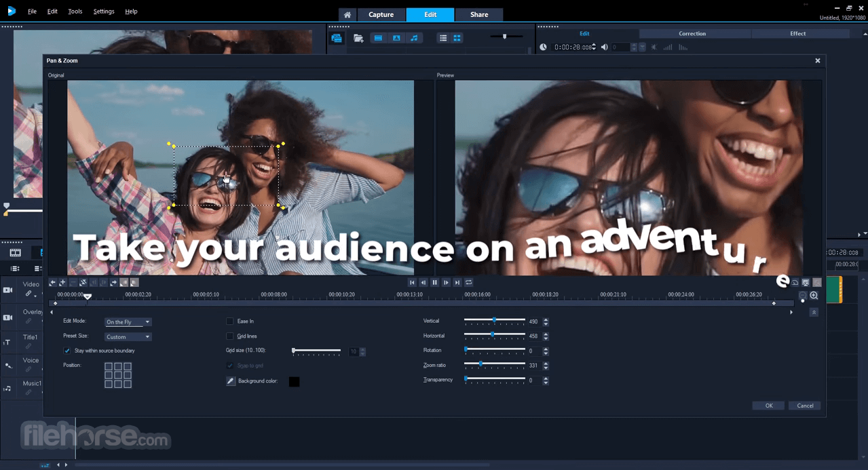
Task: Click the library thumbnail size slider
Action: (506, 36)
